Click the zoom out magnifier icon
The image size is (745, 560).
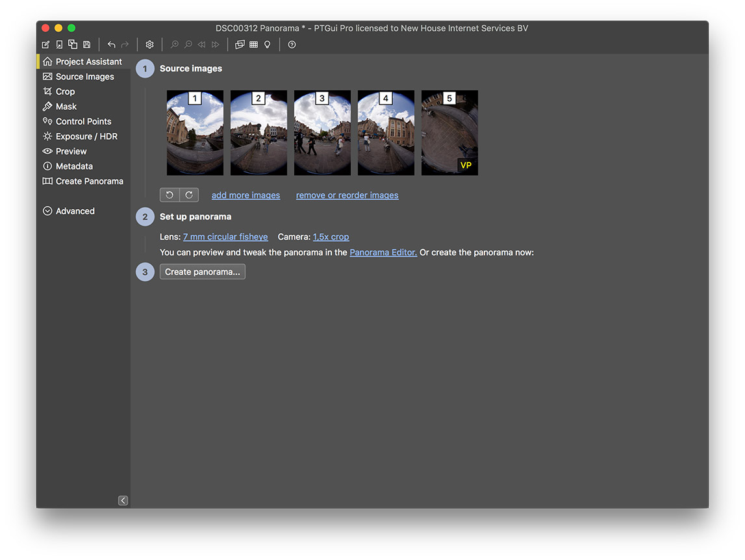(188, 45)
